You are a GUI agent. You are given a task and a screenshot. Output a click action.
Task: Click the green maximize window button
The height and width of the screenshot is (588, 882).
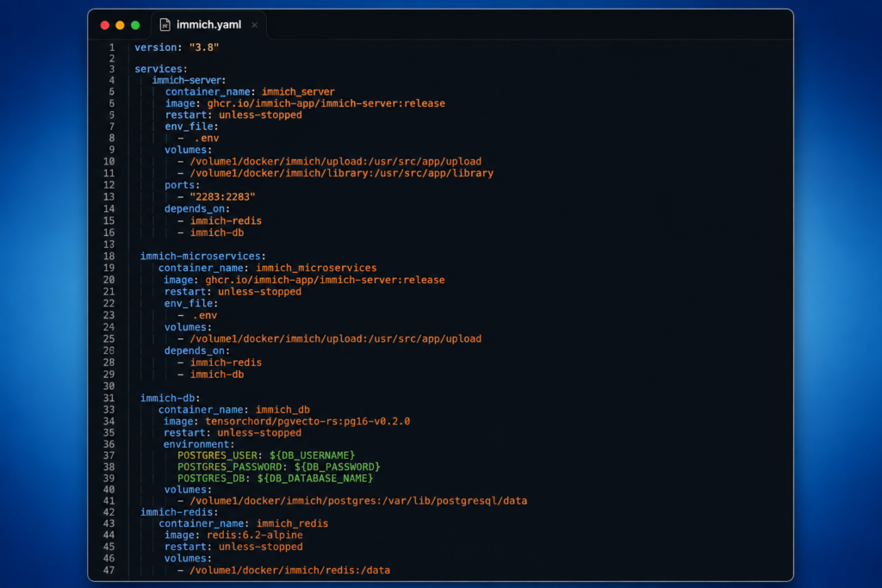[135, 25]
